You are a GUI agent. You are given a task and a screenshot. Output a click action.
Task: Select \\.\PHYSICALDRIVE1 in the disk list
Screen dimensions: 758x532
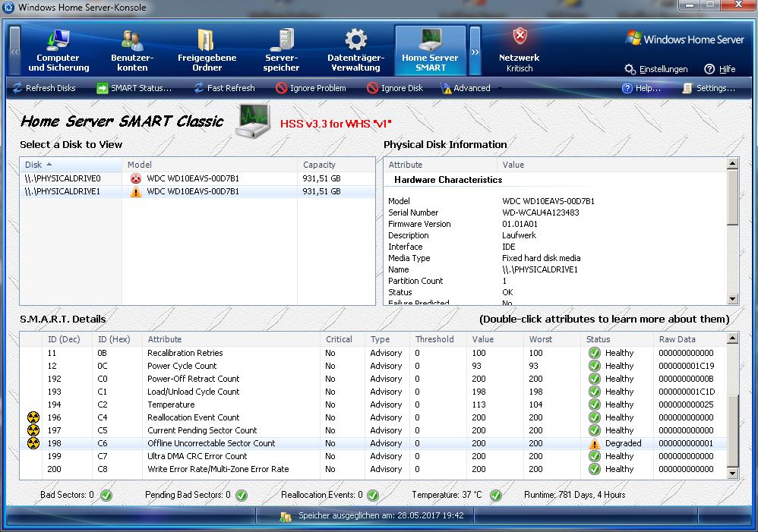click(197, 191)
